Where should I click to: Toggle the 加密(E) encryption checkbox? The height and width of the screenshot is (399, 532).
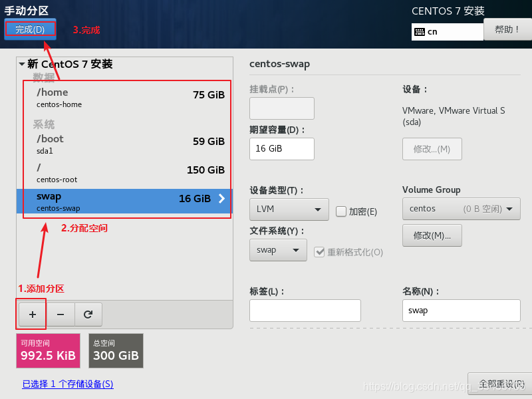click(x=340, y=211)
